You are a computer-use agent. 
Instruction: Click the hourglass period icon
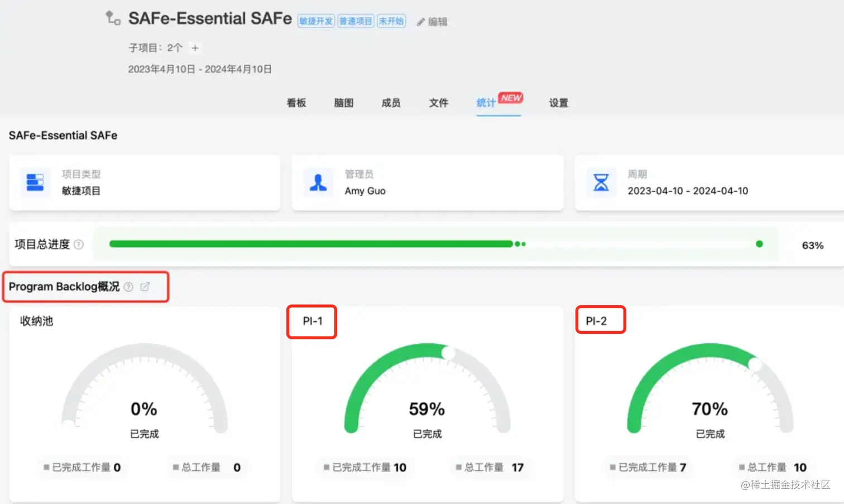coord(601,183)
